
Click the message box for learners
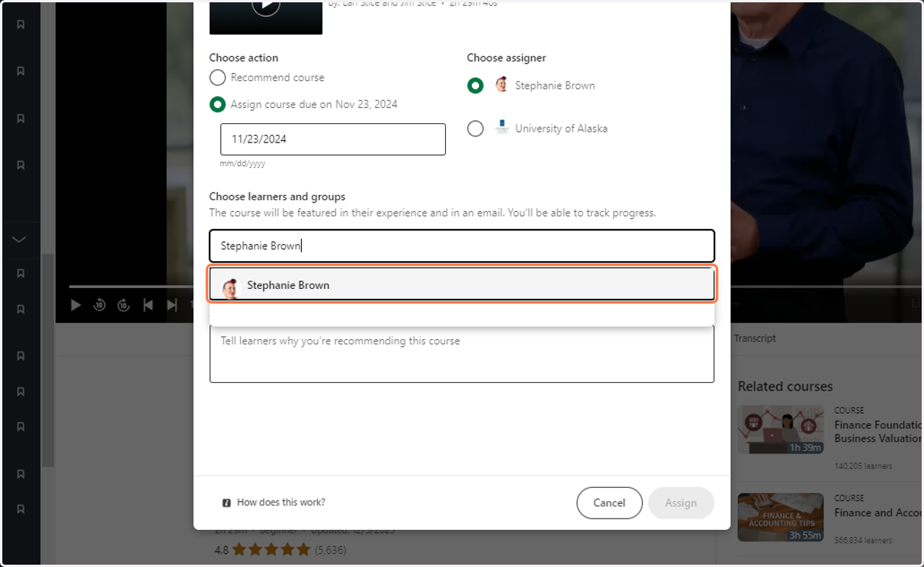[x=462, y=354]
